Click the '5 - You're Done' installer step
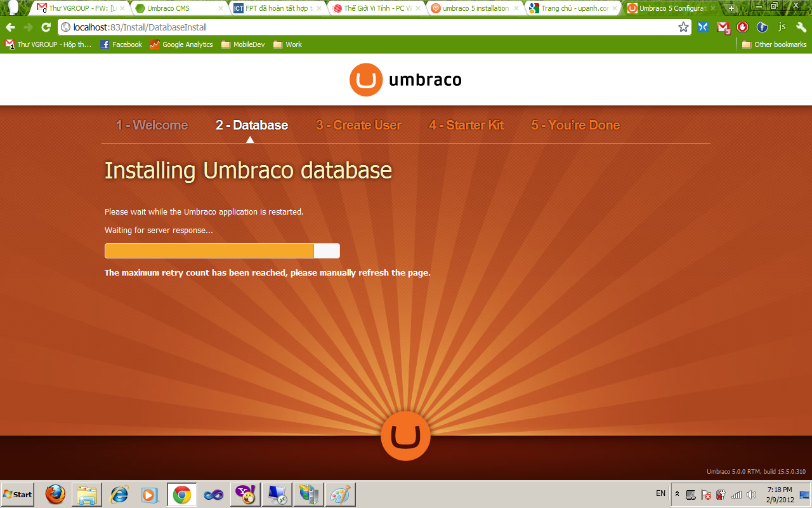Image resolution: width=812 pixels, height=508 pixels. coord(575,125)
